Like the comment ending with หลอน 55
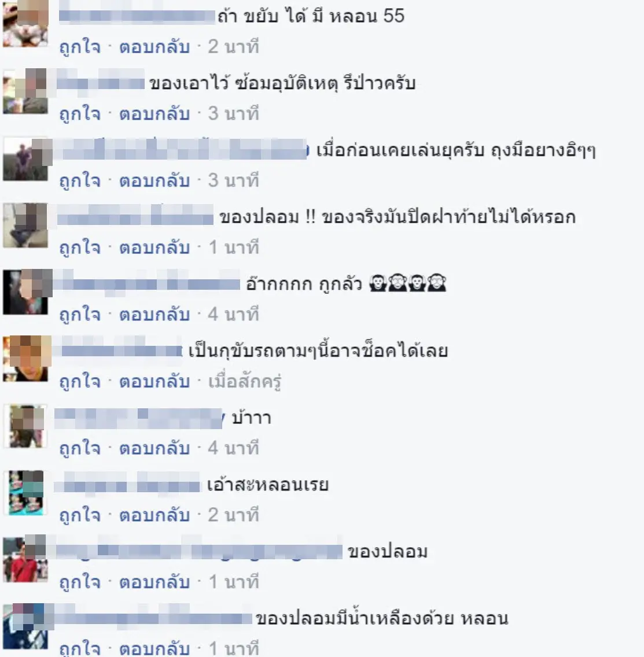 tap(80, 46)
